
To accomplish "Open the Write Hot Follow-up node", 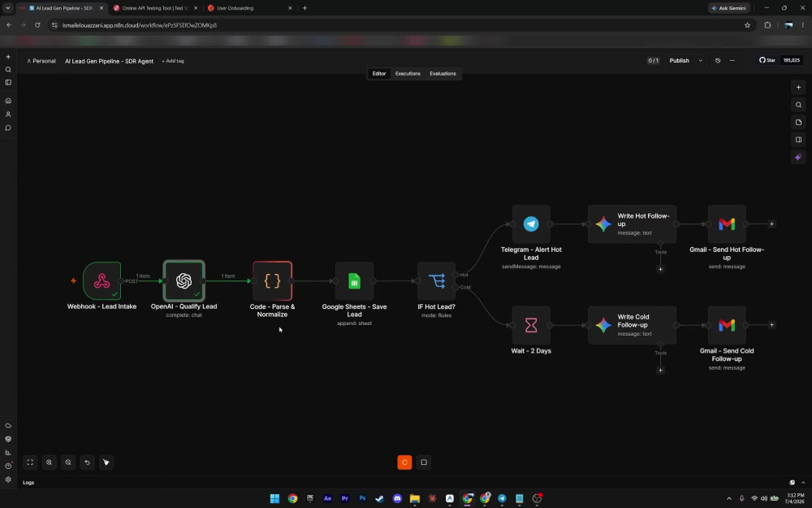I will [x=632, y=224].
